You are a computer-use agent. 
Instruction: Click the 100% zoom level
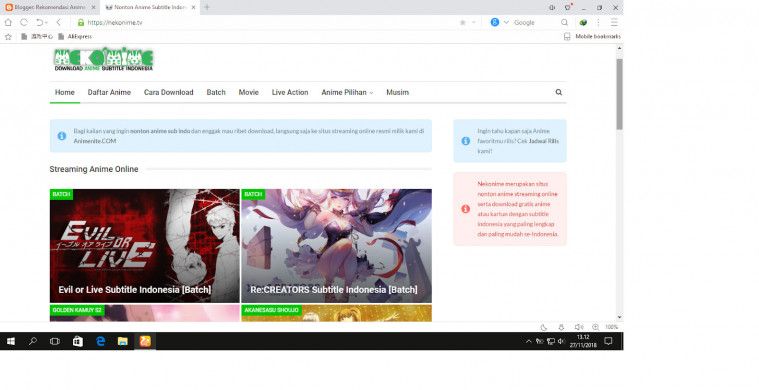pos(611,327)
